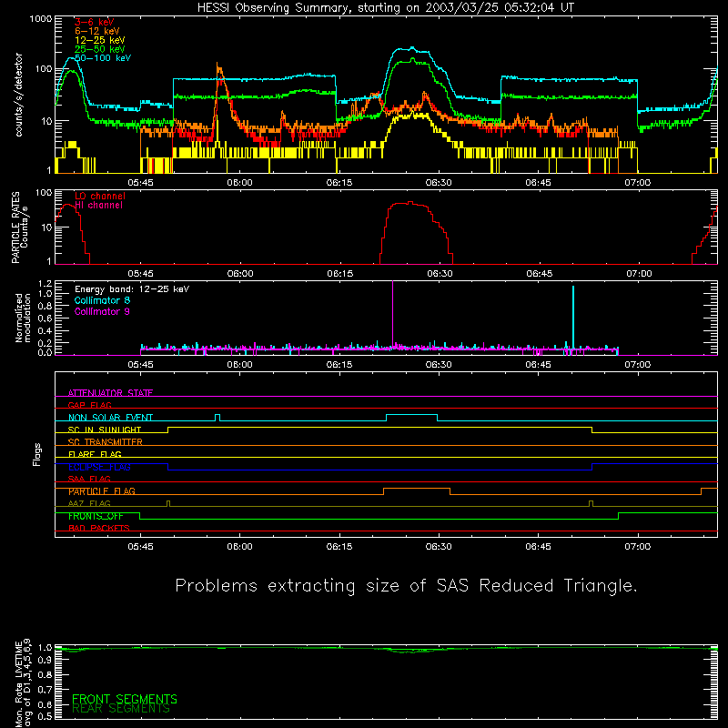The image size is (728, 728).
Task: Click the 06:00 time label under the flags panel
Action: [240, 547]
